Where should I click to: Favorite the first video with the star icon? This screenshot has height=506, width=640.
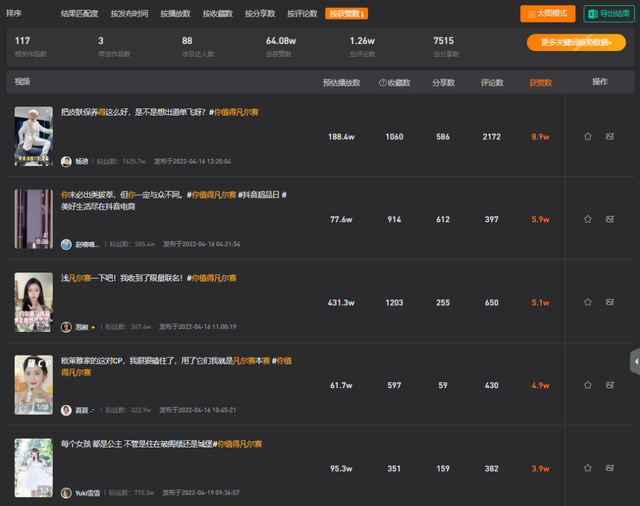[x=588, y=136]
